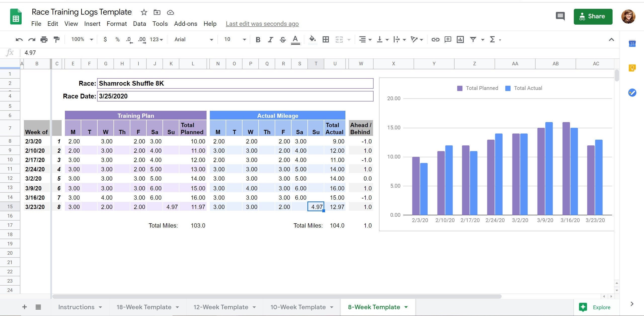Toggle italic formatting
Image resolution: width=644 pixels, height=316 pixels.
(x=270, y=39)
